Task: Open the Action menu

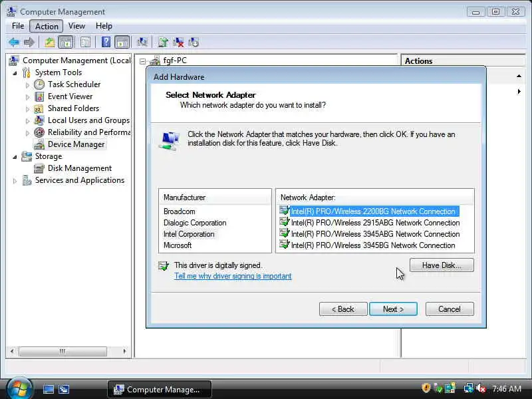Action: click(47, 26)
